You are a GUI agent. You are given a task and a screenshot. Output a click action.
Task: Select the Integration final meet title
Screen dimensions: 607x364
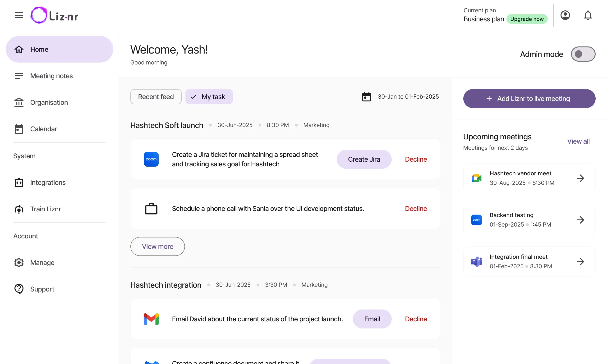click(x=518, y=257)
